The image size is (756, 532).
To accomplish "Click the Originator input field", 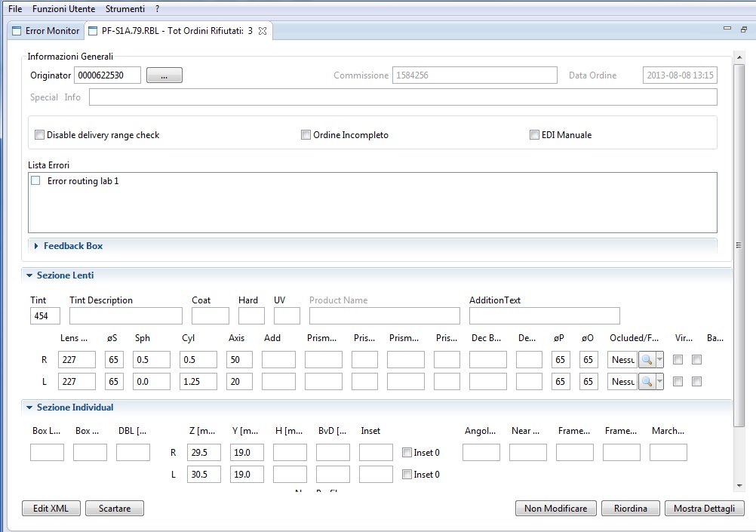I will click(x=107, y=75).
